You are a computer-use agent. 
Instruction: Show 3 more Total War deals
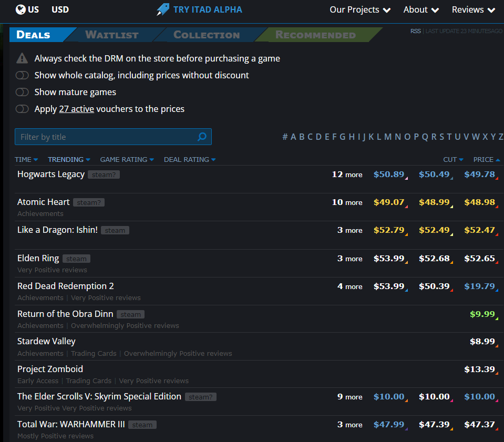[349, 425]
